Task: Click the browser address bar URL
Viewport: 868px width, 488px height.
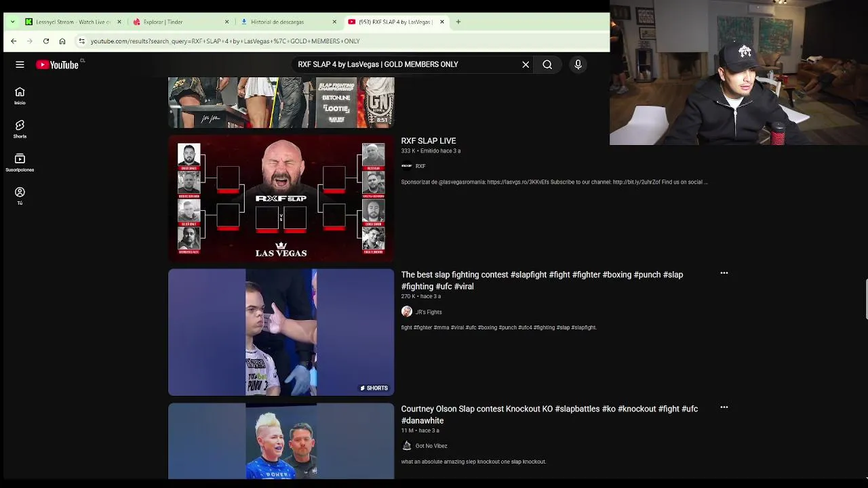Action: click(225, 41)
